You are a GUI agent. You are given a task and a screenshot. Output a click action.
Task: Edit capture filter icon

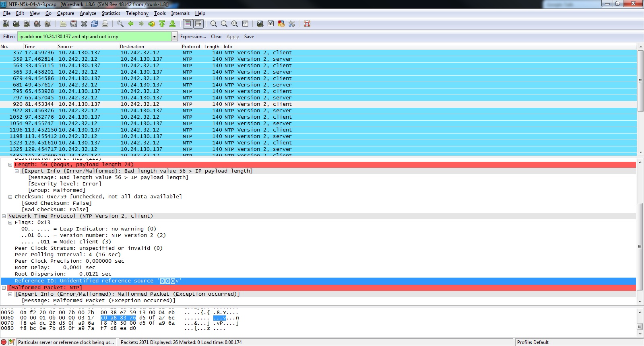(x=260, y=24)
